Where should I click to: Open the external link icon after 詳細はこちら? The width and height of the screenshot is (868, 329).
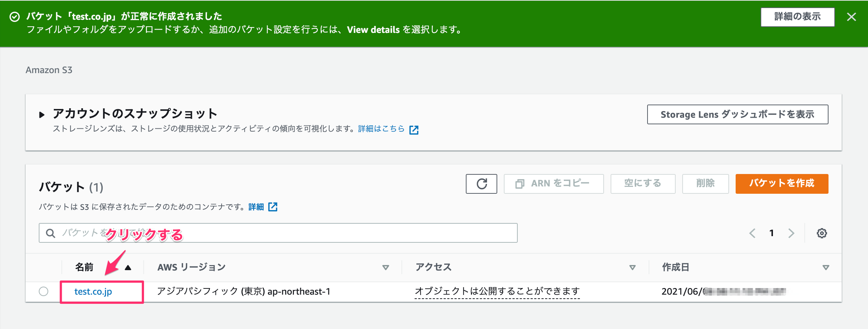pos(414,129)
